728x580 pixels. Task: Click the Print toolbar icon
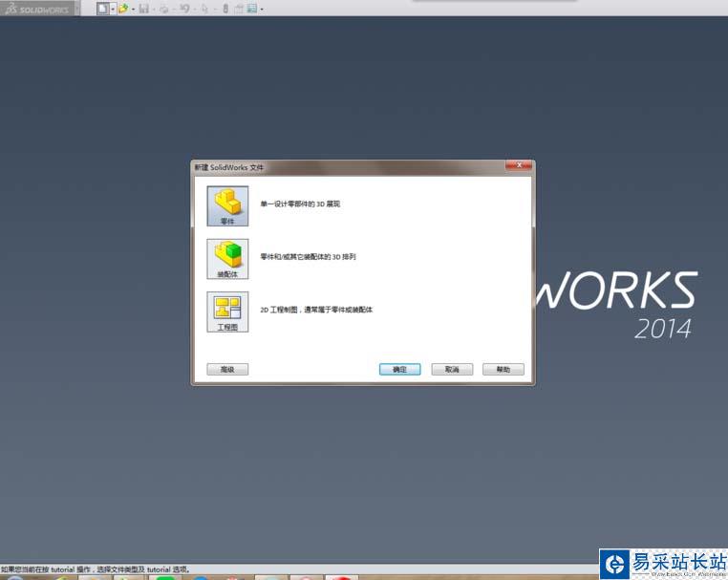(164, 9)
